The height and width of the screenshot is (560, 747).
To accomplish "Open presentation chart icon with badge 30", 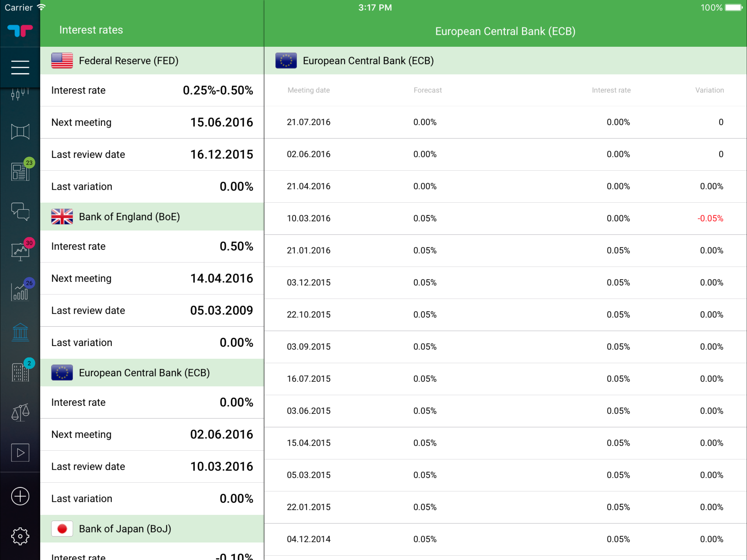I will click(20, 252).
